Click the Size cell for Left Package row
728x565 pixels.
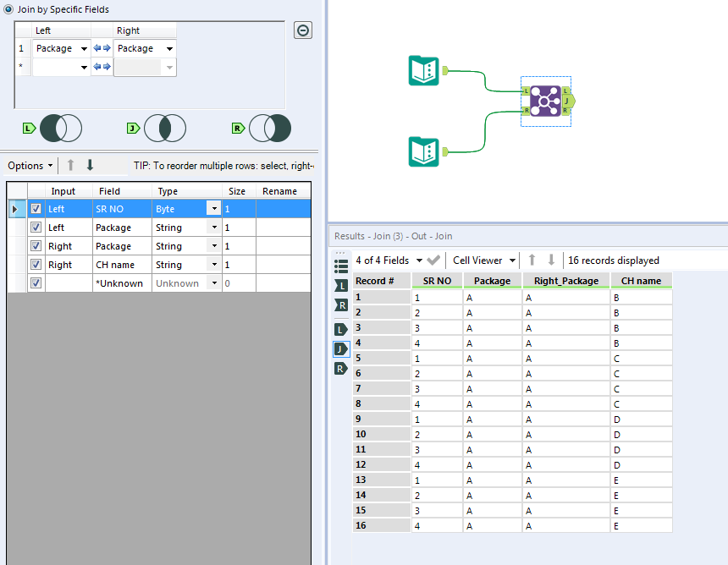coord(239,228)
